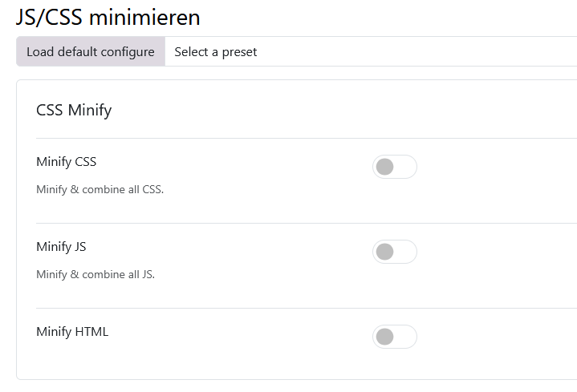
Task: Enable the Minify CSS switch
Action: (395, 167)
